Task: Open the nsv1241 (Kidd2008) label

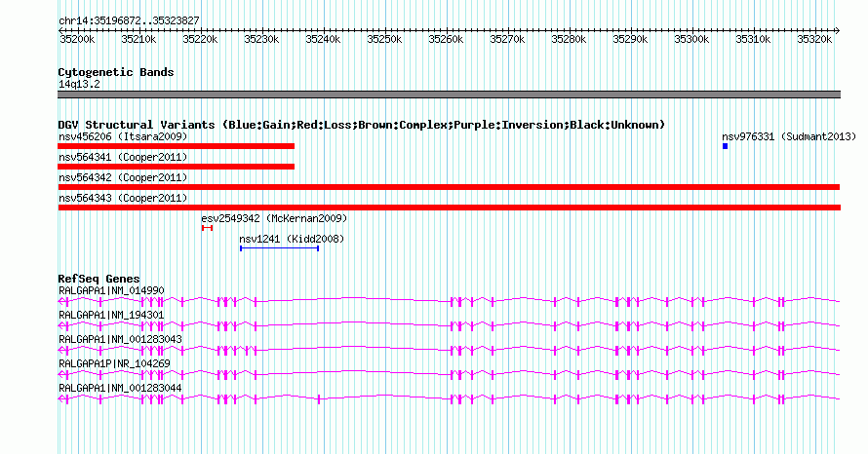Action: pos(292,239)
